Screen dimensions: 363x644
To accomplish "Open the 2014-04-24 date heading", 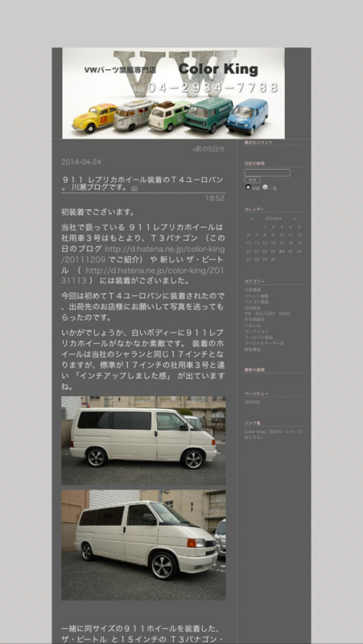I will click(x=81, y=163).
